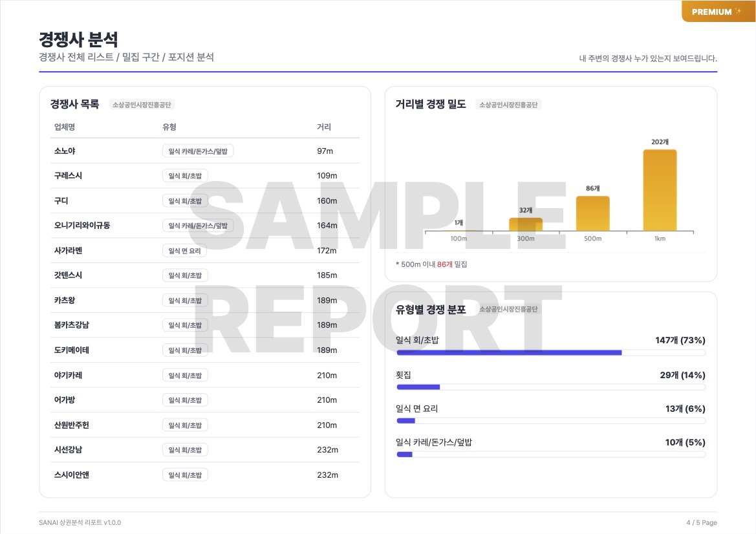The width and height of the screenshot is (756, 534).
Task: Select the 오니기리와이규동 row name
Action: pos(82,226)
